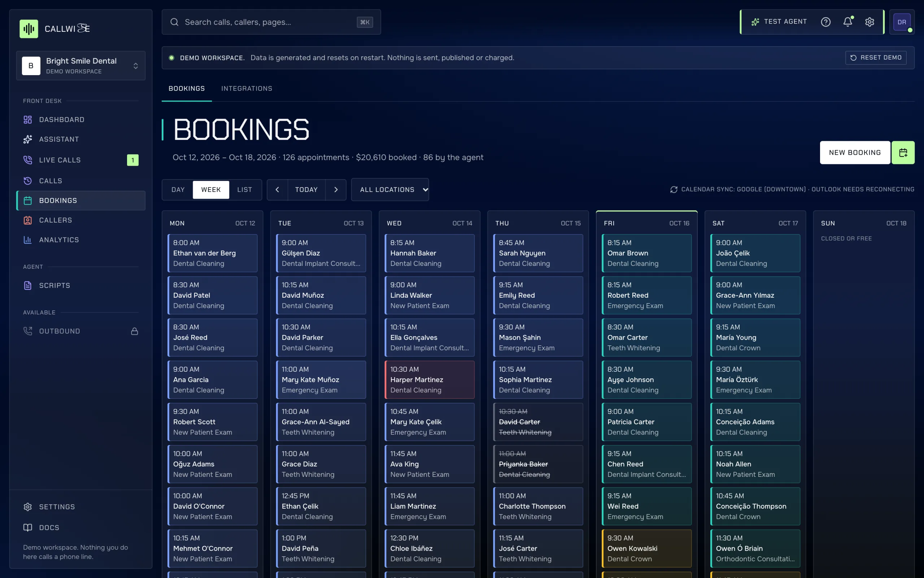Open João Çelik 9:00 AM booking
The height and width of the screenshot is (578, 924).
click(x=755, y=253)
